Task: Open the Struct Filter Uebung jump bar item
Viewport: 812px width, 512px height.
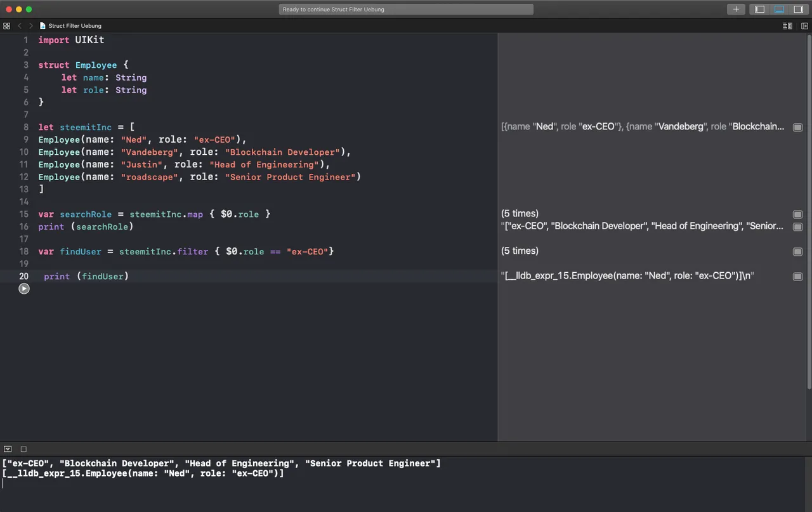Action: tap(70, 26)
